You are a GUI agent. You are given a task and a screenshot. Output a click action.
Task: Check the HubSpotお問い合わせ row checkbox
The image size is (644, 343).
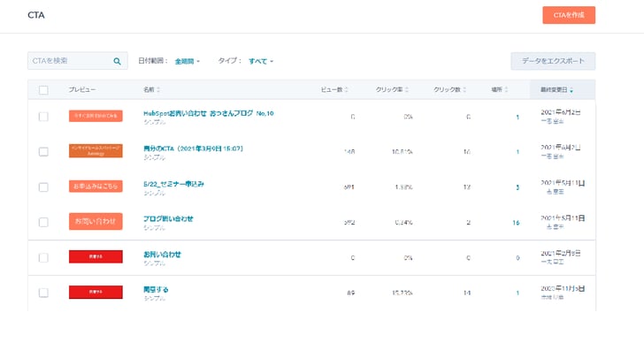pos(43,117)
